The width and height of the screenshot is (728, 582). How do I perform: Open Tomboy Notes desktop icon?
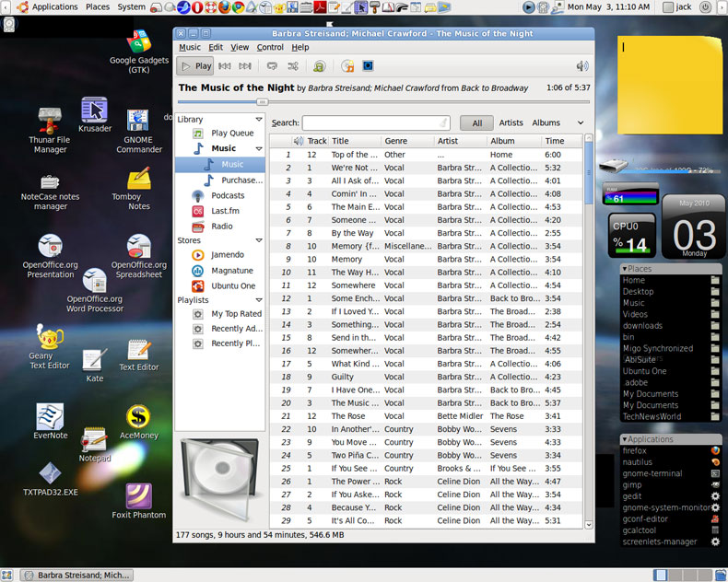[x=138, y=189]
